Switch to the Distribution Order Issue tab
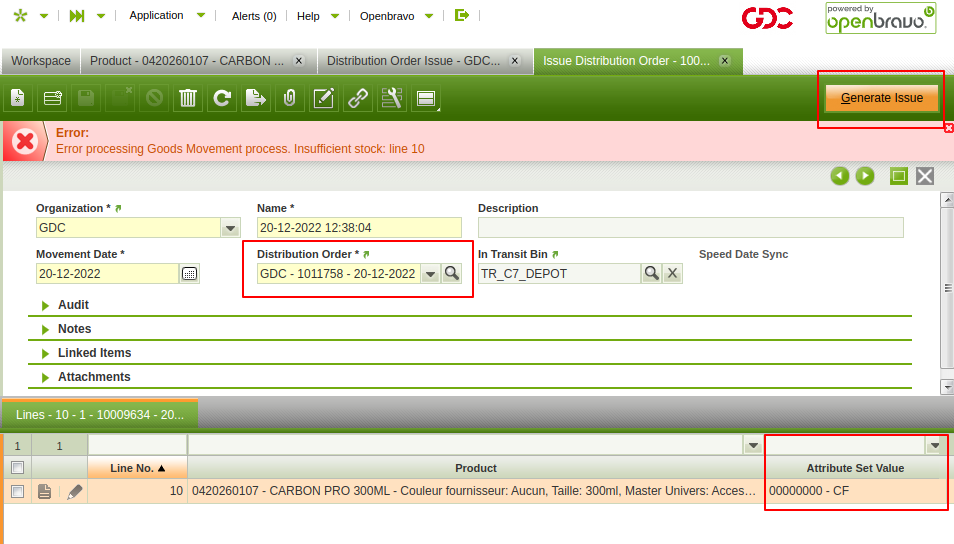This screenshot has width=954, height=544. point(413,61)
